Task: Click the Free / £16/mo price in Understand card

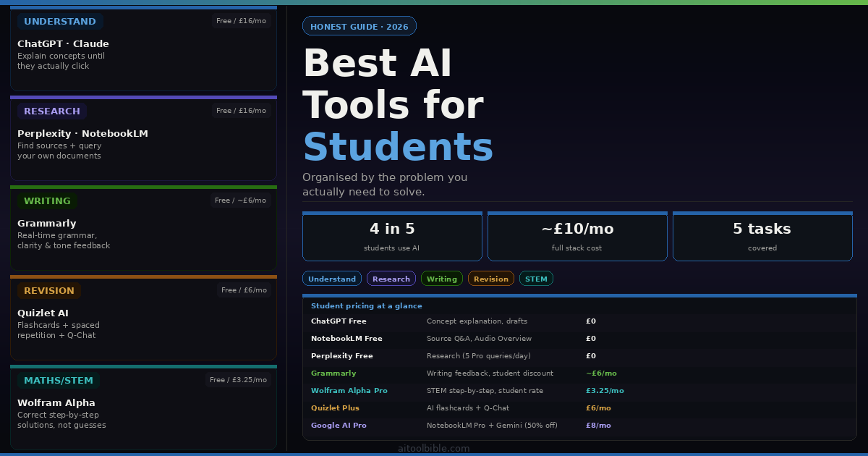Action: click(x=241, y=21)
